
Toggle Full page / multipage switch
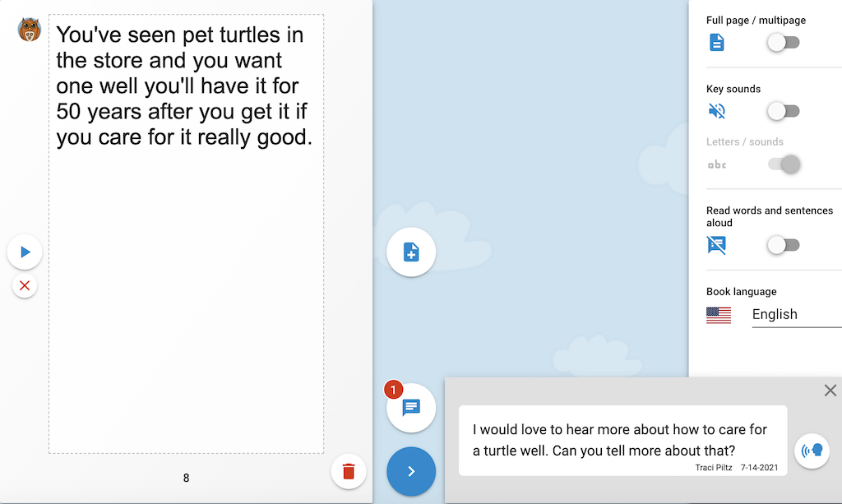click(x=784, y=43)
